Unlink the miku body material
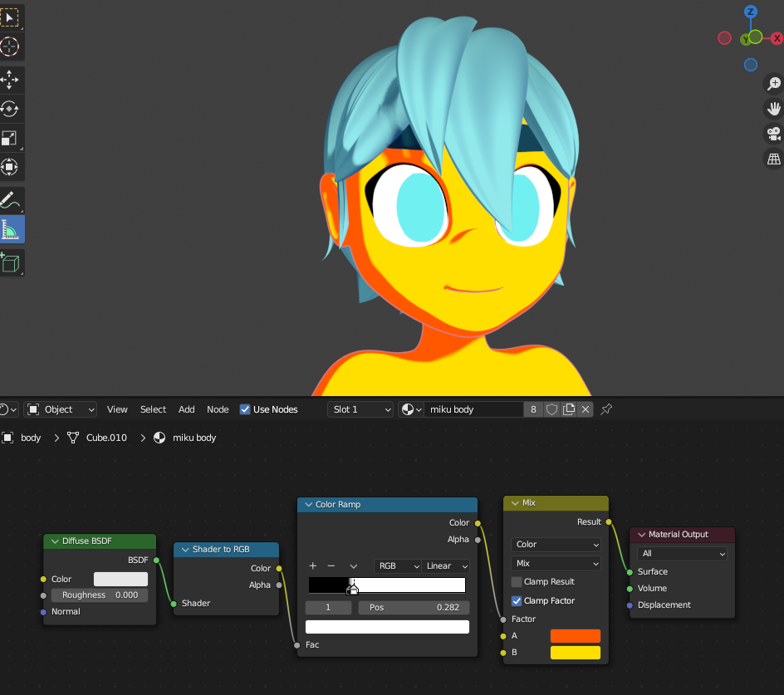Viewport: 784px width, 695px height. coord(586,409)
